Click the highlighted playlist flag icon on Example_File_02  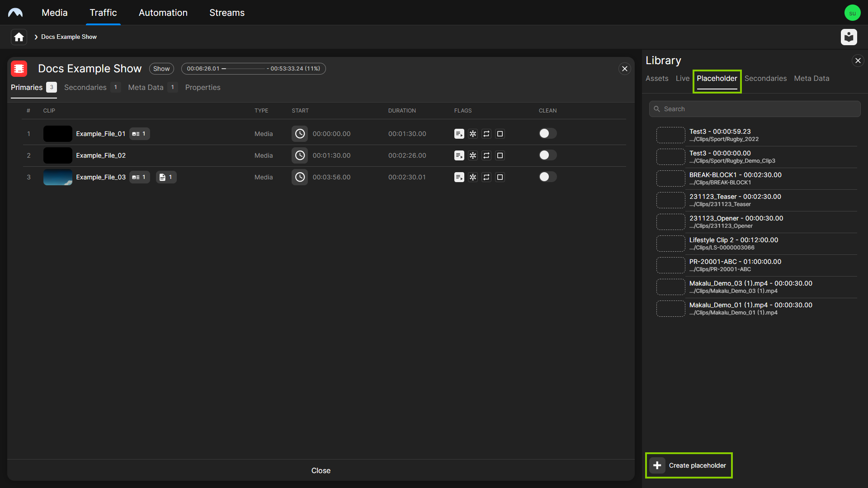pos(459,155)
